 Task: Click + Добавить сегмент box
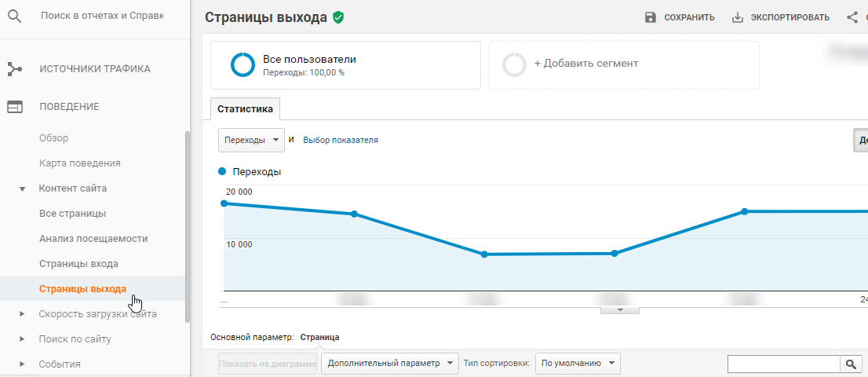click(624, 64)
